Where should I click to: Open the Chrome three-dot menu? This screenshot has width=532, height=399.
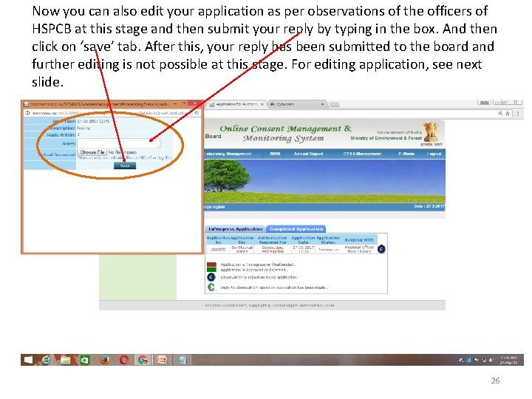518,114
